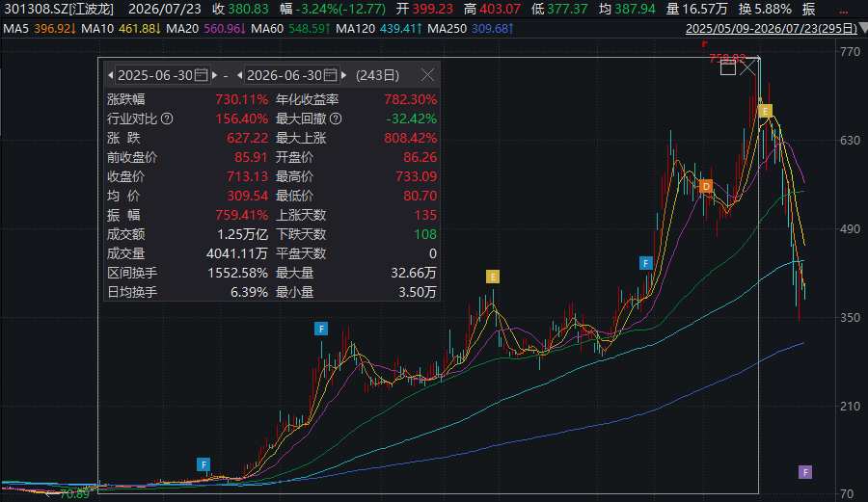Click help icon beside 行业对比
The image size is (868, 502).
167,119
